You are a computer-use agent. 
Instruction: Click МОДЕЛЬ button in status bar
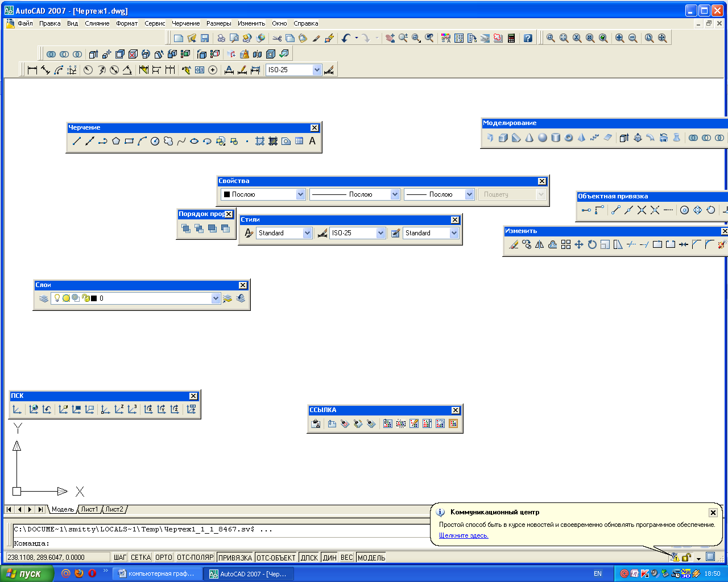click(371, 558)
